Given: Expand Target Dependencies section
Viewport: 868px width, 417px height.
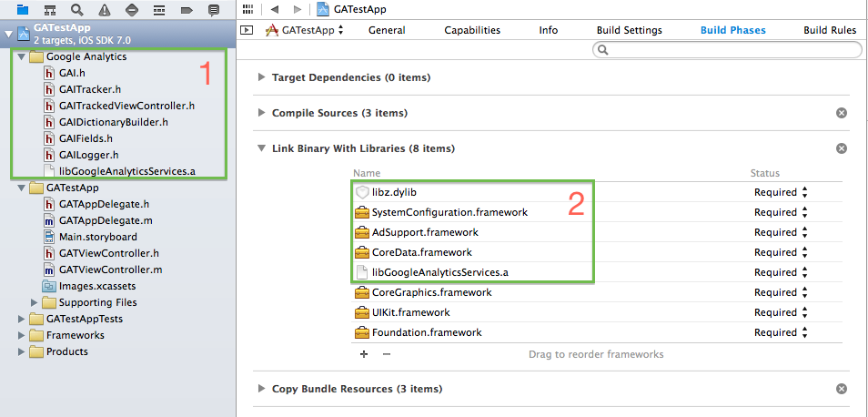Looking at the screenshot, I should 262,77.
